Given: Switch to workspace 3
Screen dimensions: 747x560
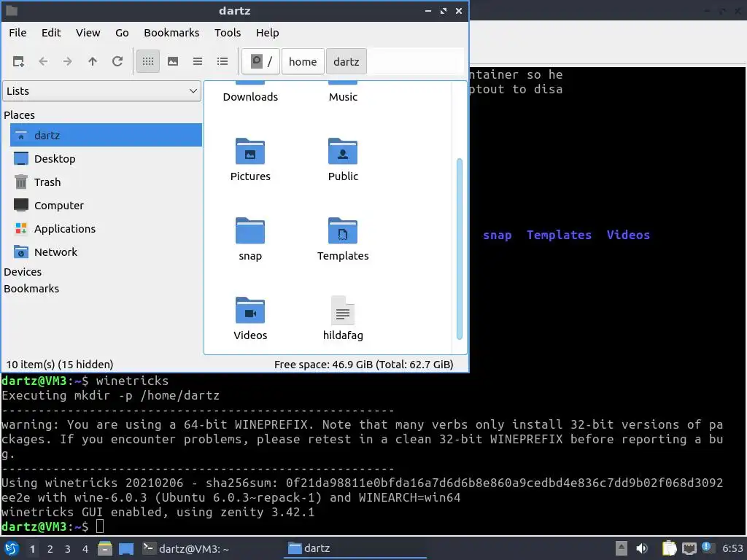Looking at the screenshot, I should (68, 549).
